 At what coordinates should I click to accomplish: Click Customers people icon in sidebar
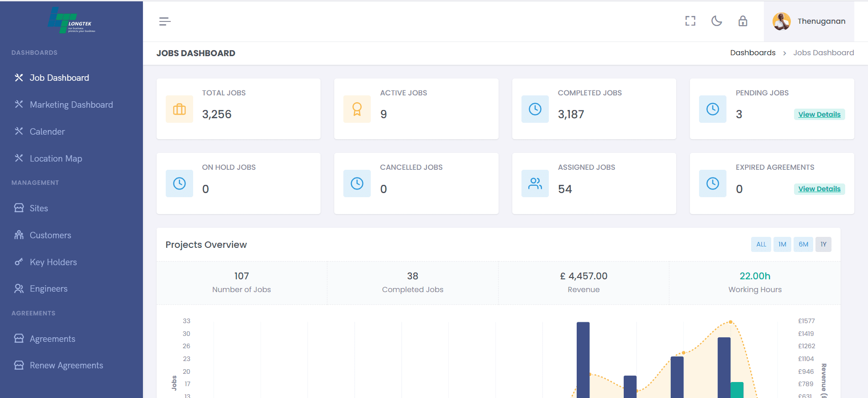pos(19,235)
